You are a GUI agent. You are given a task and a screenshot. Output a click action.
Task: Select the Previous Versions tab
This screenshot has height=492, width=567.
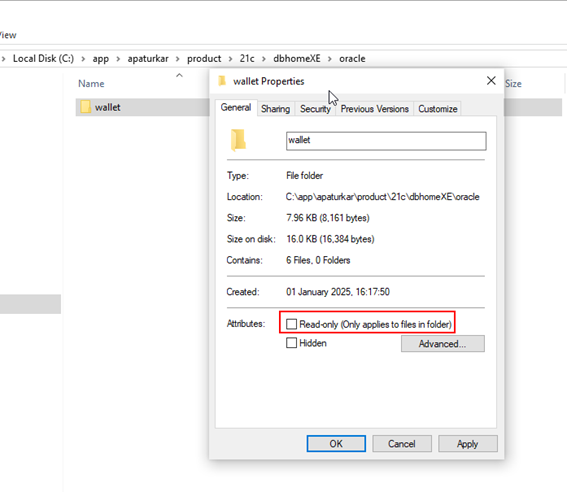tap(374, 109)
